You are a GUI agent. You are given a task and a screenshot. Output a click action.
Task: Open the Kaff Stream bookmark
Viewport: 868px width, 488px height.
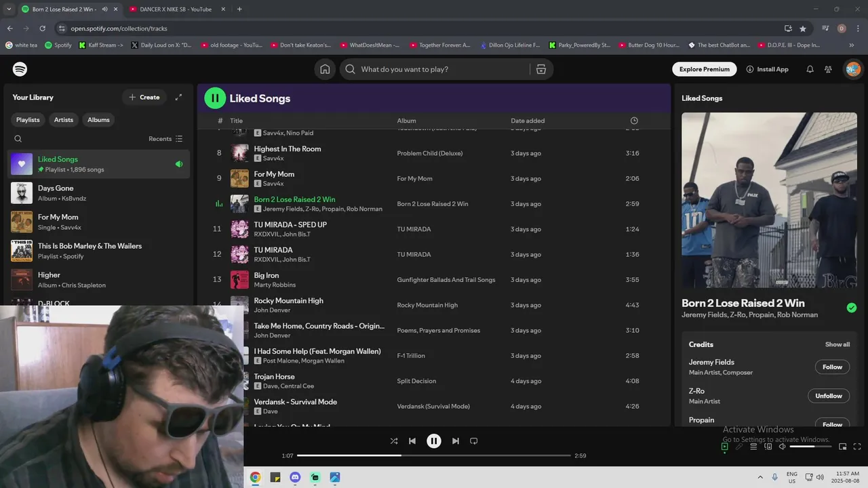pos(101,45)
